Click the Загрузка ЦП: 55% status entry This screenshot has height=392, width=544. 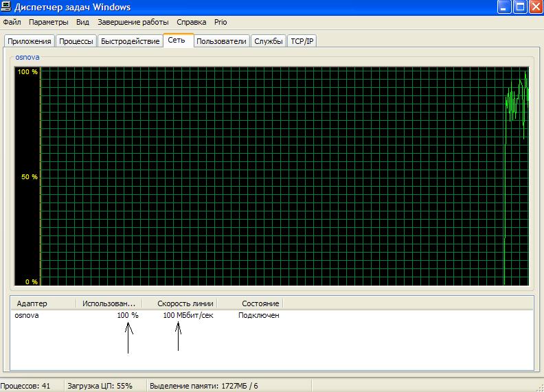point(100,386)
